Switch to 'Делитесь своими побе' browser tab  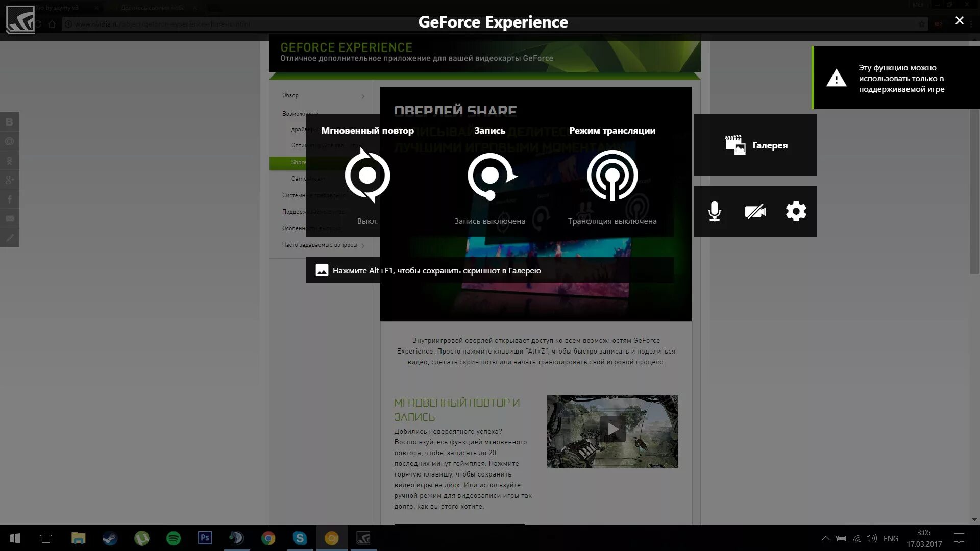pyautogui.click(x=152, y=8)
